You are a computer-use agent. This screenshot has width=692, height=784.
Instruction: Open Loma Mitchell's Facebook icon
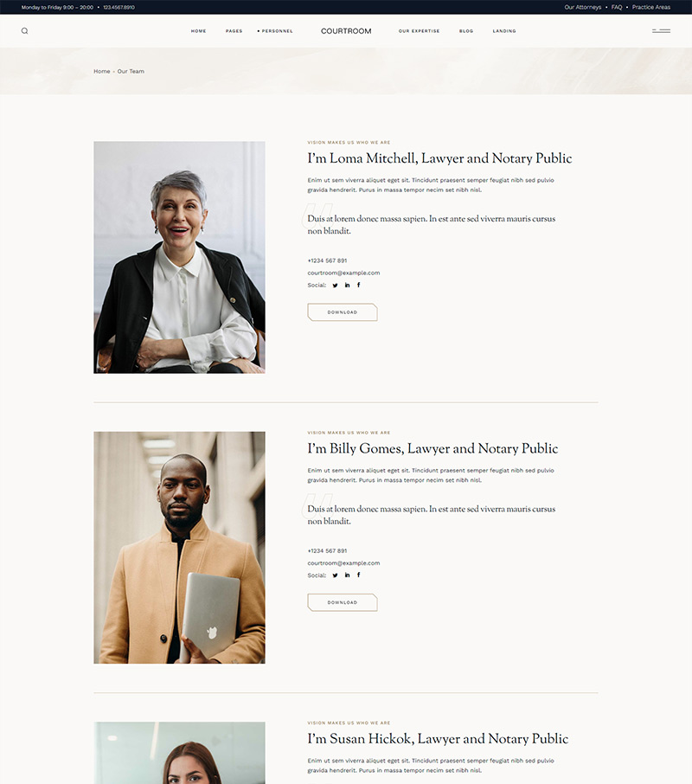[359, 285]
